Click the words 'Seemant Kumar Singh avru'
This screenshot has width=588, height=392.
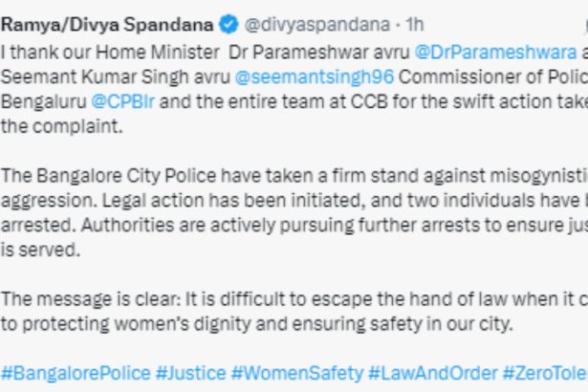pos(115,76)
